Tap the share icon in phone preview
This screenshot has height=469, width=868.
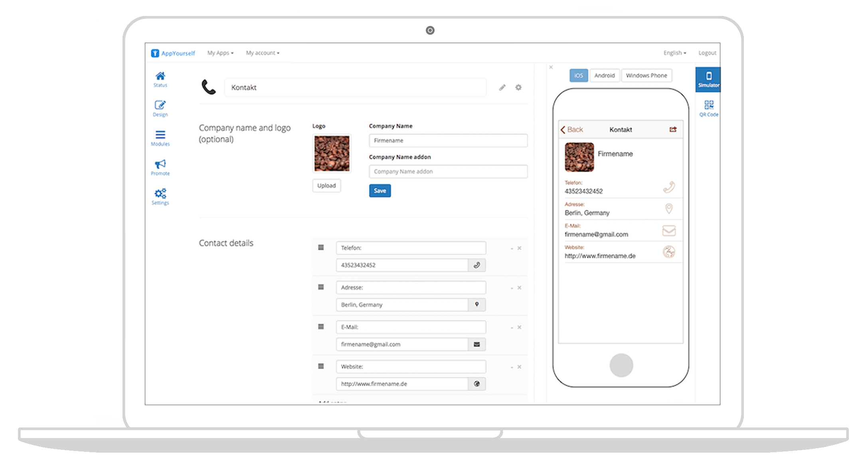673,129
